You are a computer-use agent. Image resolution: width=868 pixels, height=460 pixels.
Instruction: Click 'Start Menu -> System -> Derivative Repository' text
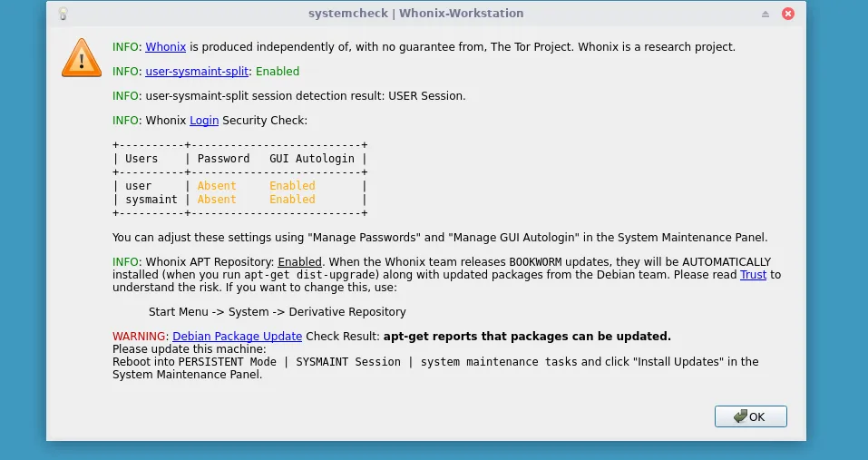(278, 311)
